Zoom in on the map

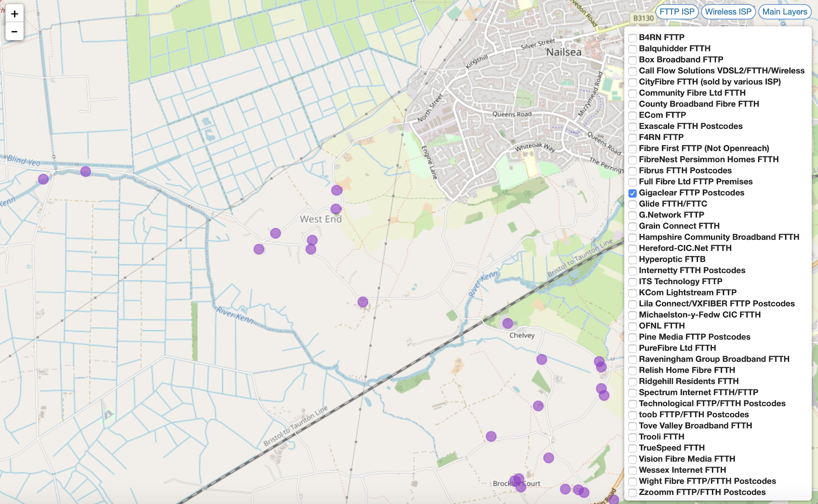[x=14, y=14]
